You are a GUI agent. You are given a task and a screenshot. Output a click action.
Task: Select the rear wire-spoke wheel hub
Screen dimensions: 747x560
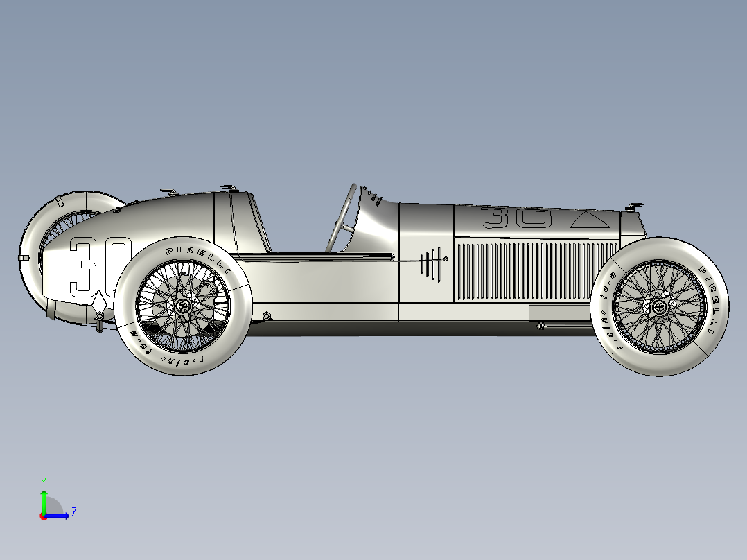tap(182, 306)
